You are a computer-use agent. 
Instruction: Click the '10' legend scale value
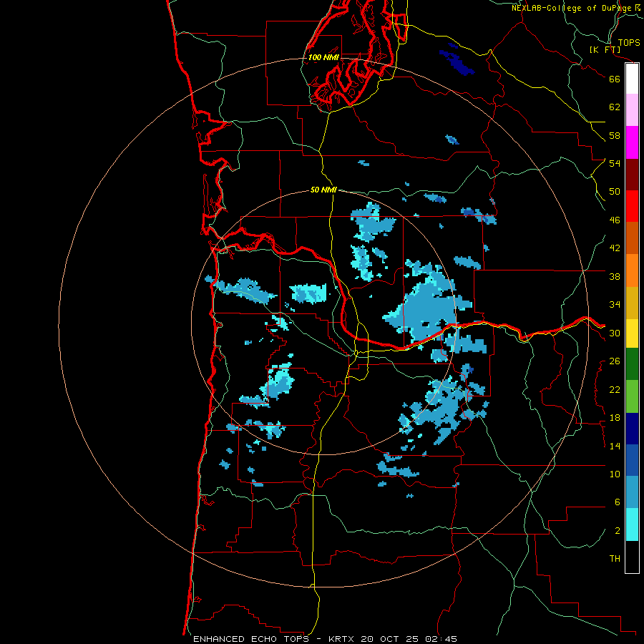coord(615,474)
